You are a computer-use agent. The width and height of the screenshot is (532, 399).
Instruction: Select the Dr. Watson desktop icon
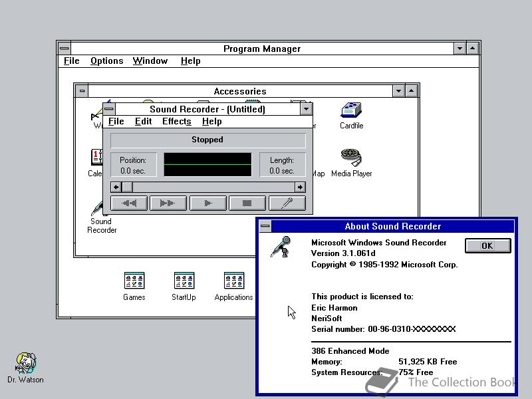pyautogui.click(x=25, y=368)
